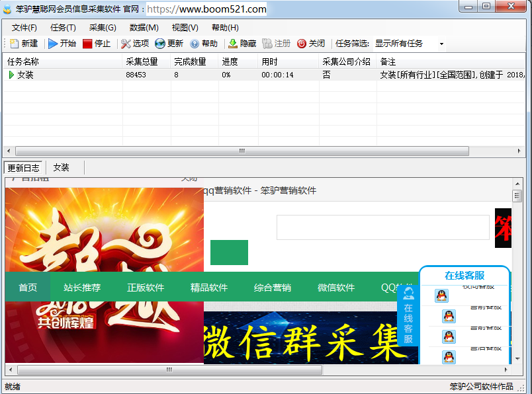The height and width of the screenshot is (394, 532).
Task: Click the 否 cell under 采集公司介绍
Action: pyautogui.click(x=326, y=75)
